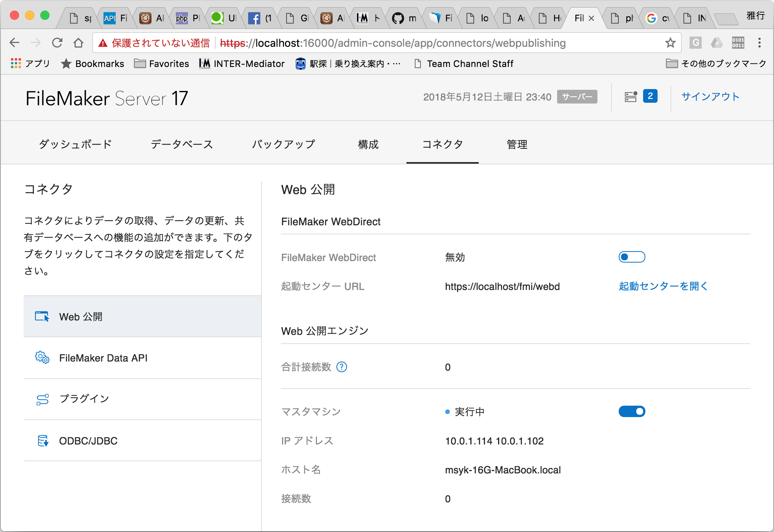Open the Chrome three-dot menu

(759, 43)
